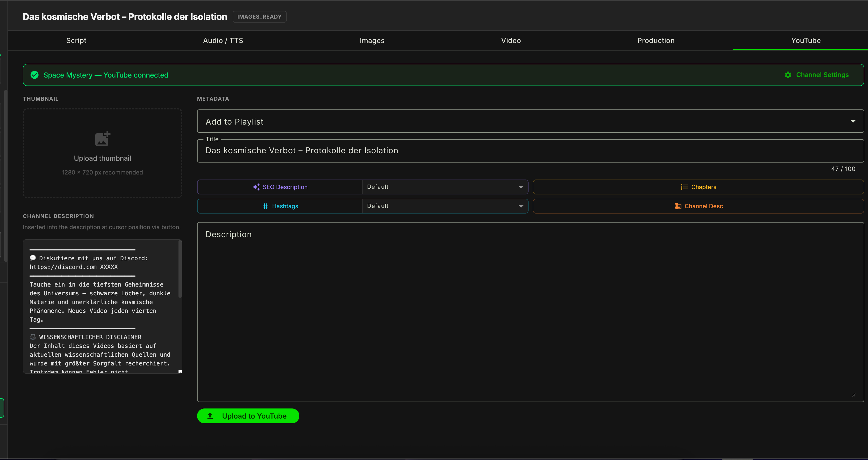
Task: Open SEO Description Default dropdown
Action: coord(445,187)
